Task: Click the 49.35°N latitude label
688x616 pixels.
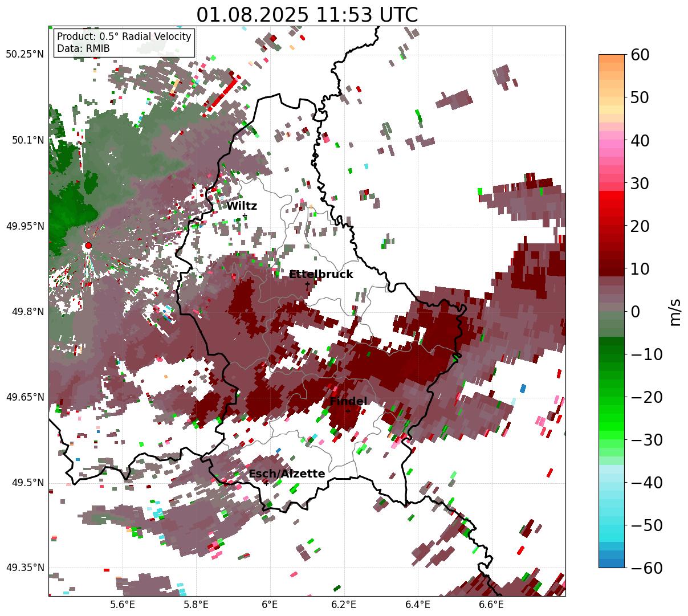Action: pyautogui.click(x=25, y=568)
